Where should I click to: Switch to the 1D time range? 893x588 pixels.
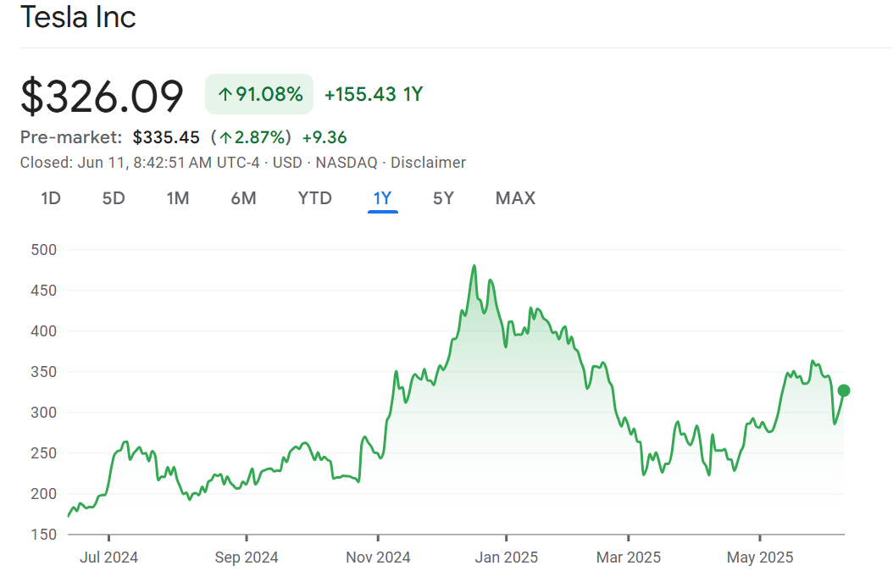51,198
